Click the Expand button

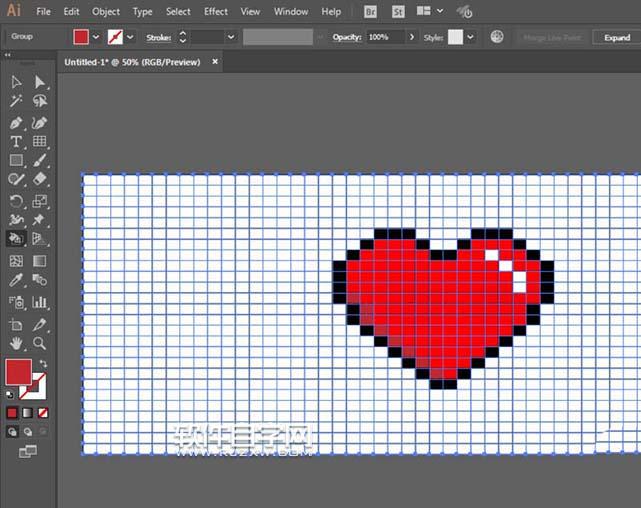(617, 37)
